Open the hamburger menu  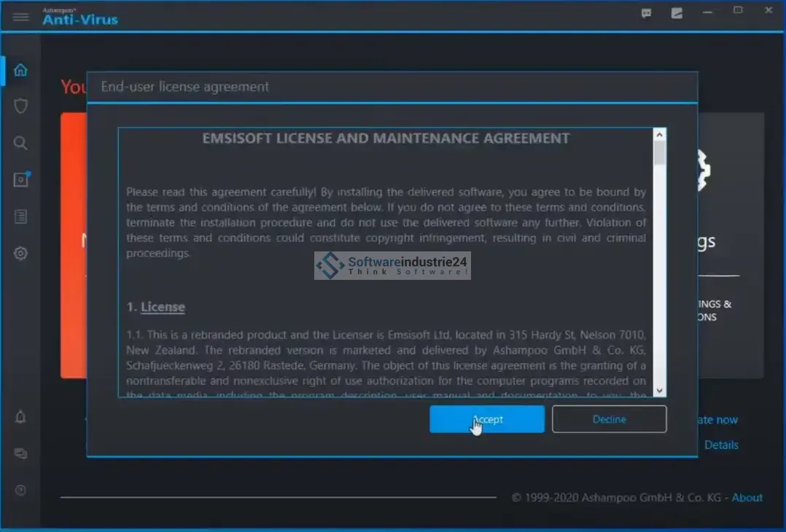[x=20, y=17]
